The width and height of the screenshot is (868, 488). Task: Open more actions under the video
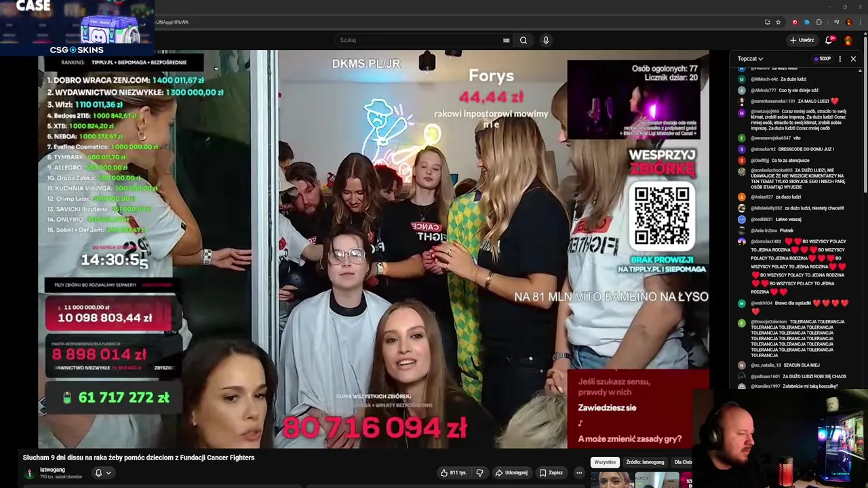click(579, 472)
